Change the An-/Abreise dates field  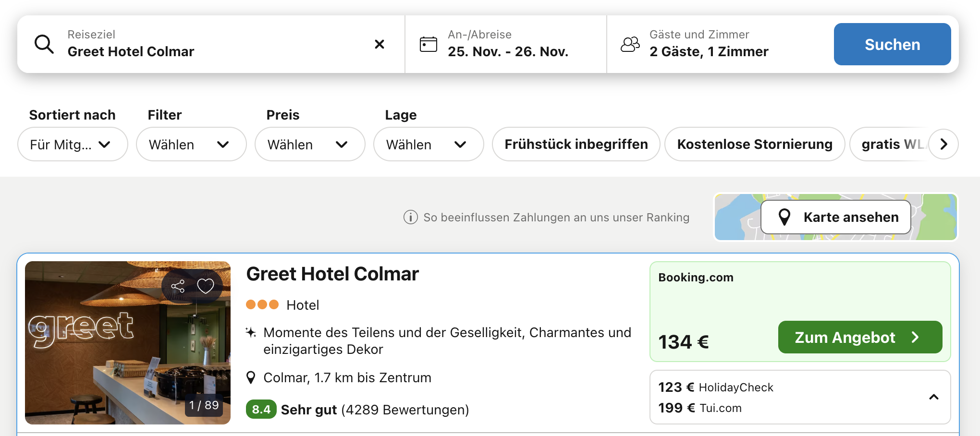pos(506,44)
